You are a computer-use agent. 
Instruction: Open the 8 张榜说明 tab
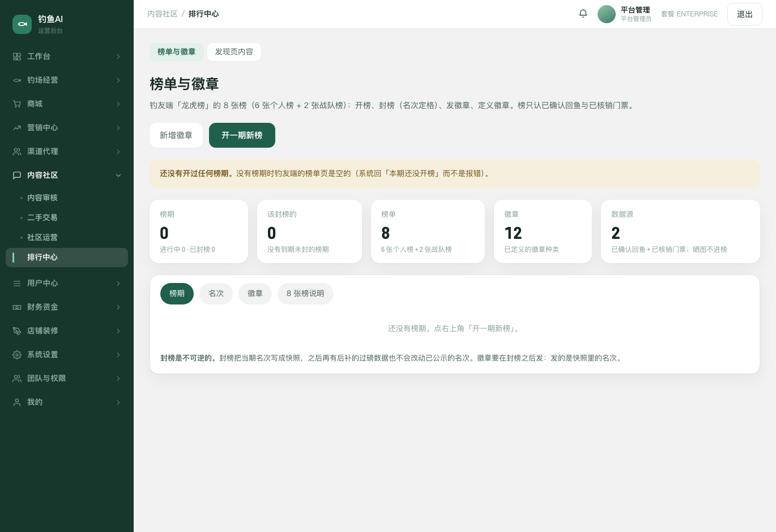tap(305, 294)
